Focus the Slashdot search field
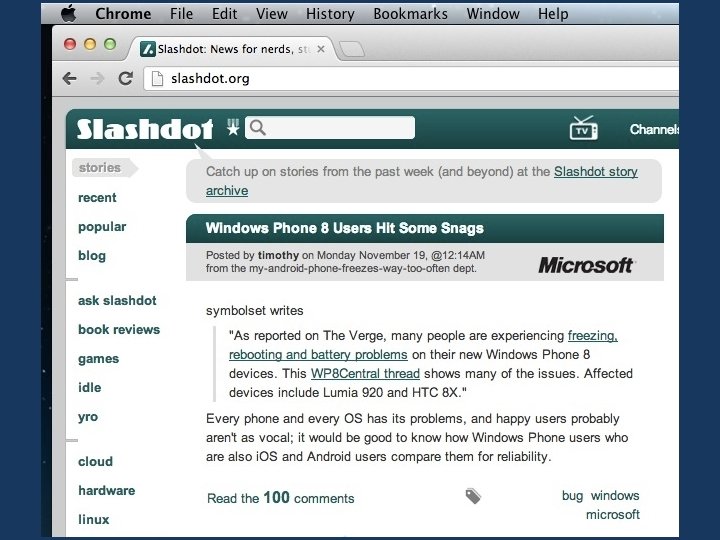720x540 pixels. (x=330, y=127)
